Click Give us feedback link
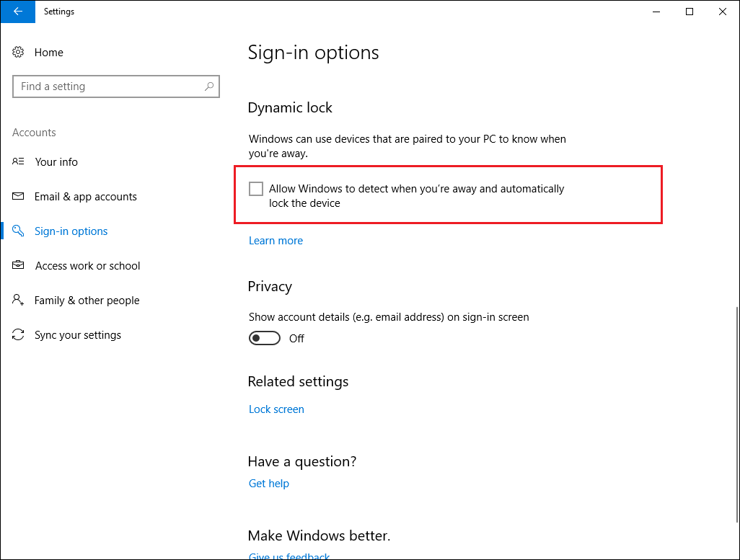 (288, 555)
